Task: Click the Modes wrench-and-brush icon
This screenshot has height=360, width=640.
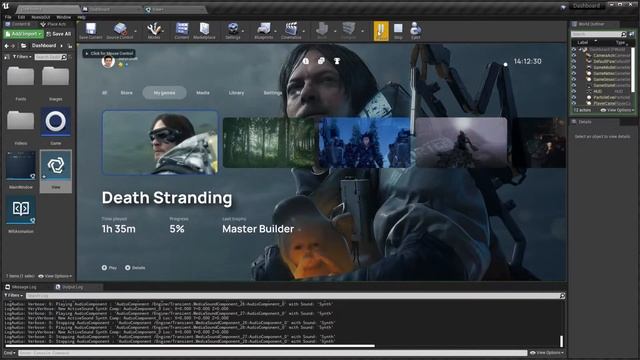Action: [x=154, y=29]
